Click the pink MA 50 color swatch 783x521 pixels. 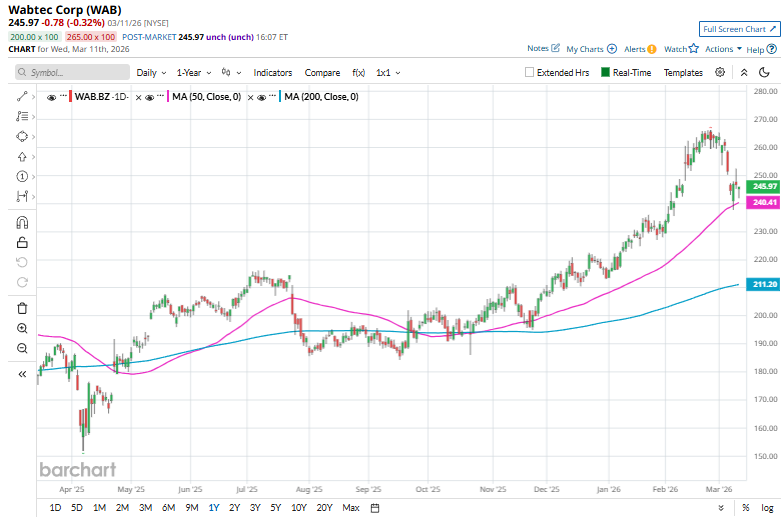[x=165, y=97]
